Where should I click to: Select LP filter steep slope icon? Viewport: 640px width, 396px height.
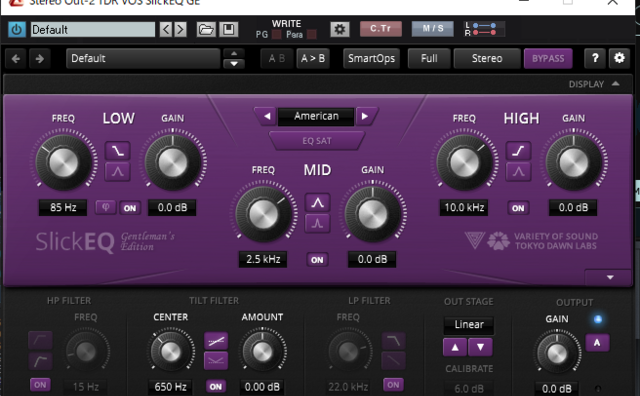pyautogui.click(x=393, y=340)
